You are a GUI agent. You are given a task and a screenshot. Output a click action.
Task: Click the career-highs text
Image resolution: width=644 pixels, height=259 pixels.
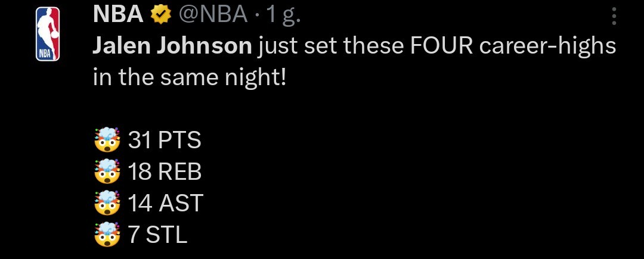[x=547, y=46]
